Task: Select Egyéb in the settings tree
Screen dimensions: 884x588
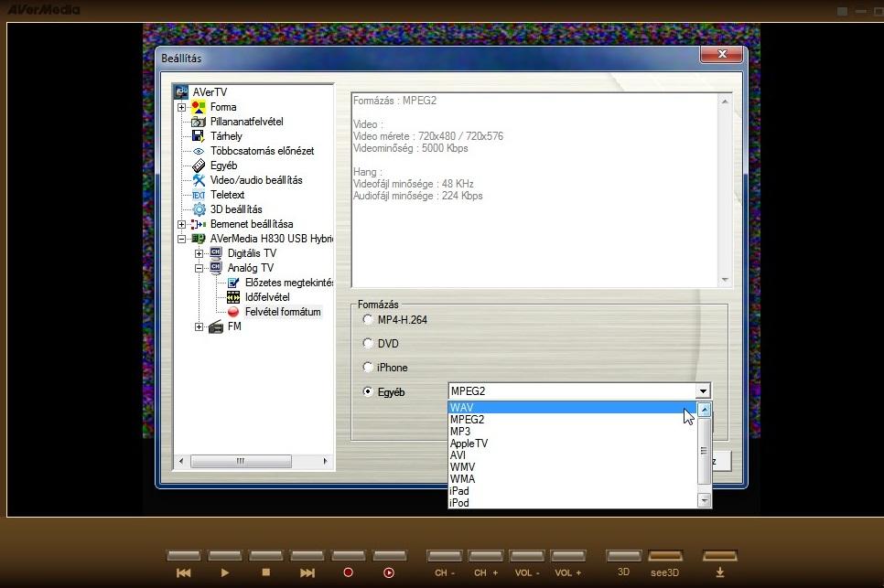Action: (x=224, y=166)
